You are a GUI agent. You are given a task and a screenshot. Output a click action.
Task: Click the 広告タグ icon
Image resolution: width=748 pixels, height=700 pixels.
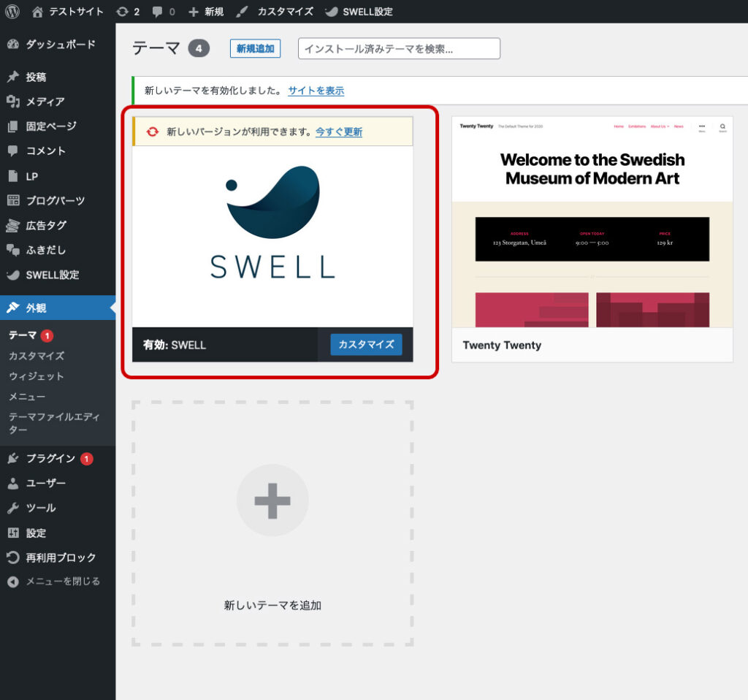coord(13,225)
